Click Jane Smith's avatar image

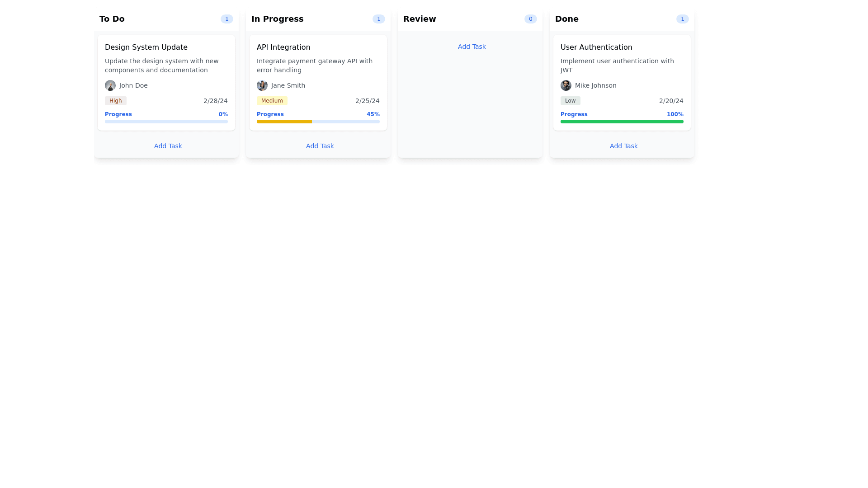(x=262, y=85)
